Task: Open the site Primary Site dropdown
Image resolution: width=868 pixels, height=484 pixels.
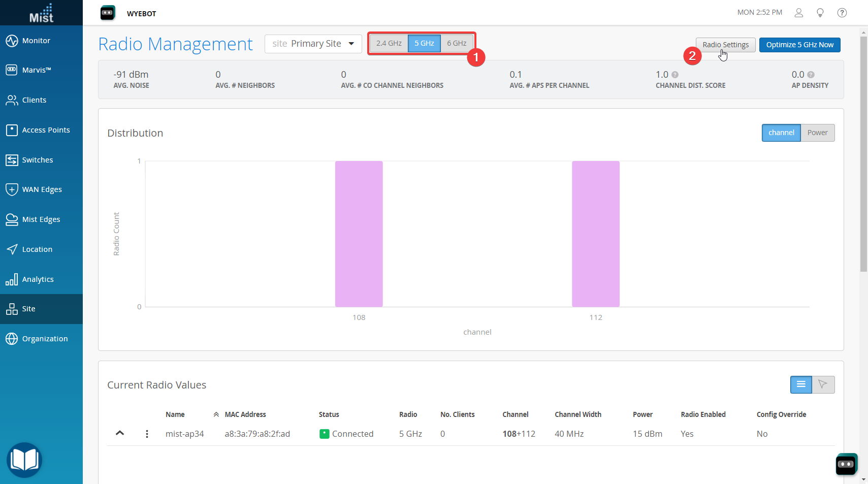Action: pyautogui.click(x=313, y=44)
